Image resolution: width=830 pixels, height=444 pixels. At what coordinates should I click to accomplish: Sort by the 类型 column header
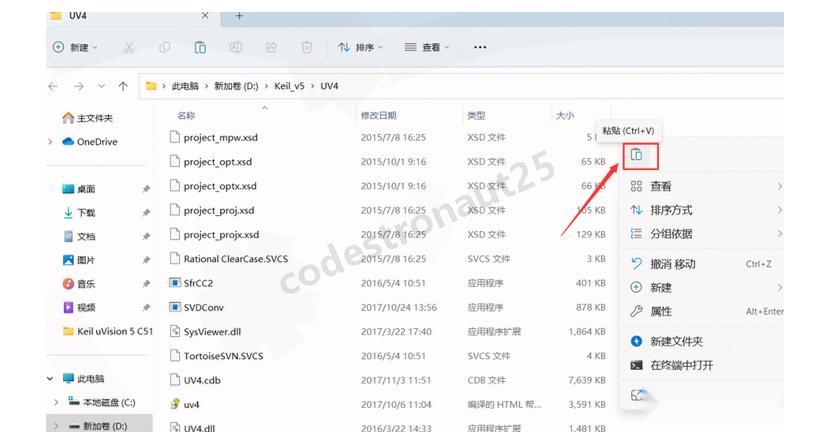(x=476, y=116)
